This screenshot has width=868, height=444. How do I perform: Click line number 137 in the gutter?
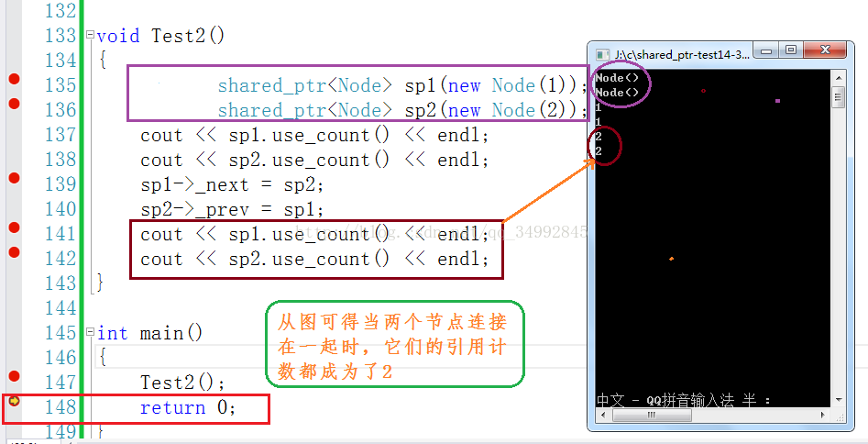60,135
